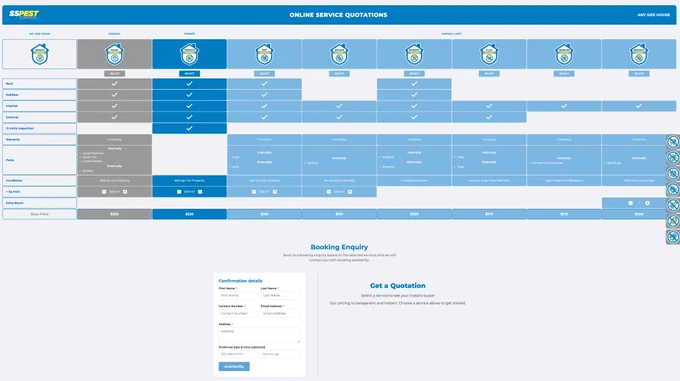Image resolution: width=680 pixels, height=381 pixels.
Task: Click the Address text area
Action: click(x=259, y=335)
